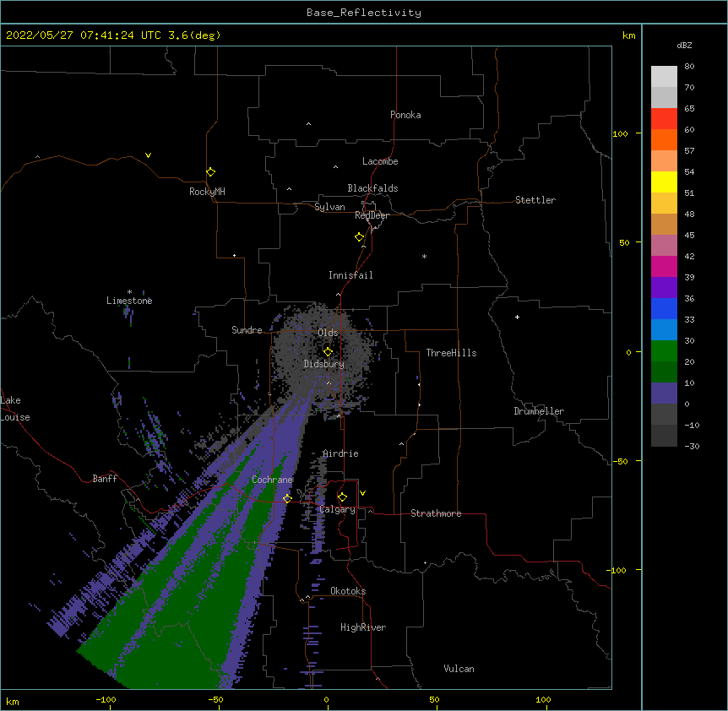Click the Stettler city label
The width and height of the screenshot is (728, 711).
[x=535, y=200]
